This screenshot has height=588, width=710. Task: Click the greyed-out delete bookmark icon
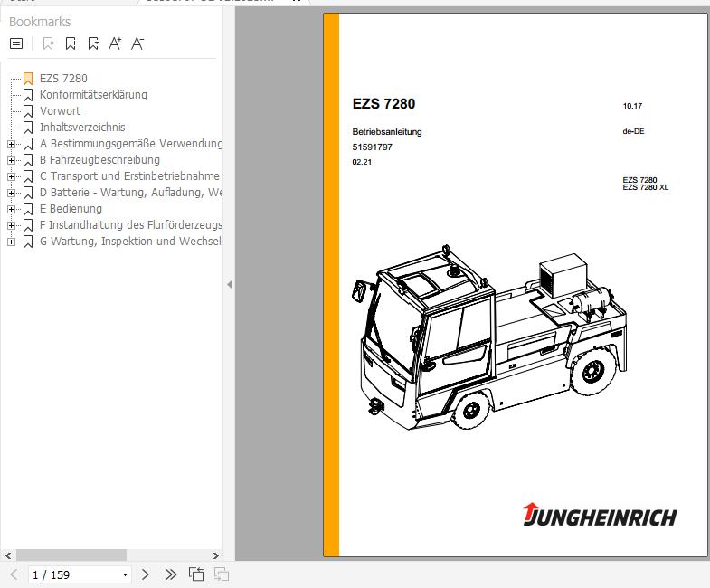pos(48,43)
